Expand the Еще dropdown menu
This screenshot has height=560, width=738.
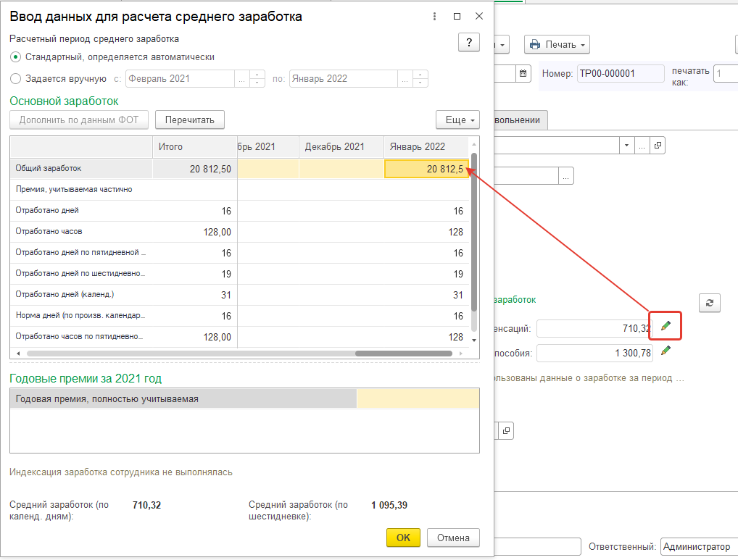(457, 120)
